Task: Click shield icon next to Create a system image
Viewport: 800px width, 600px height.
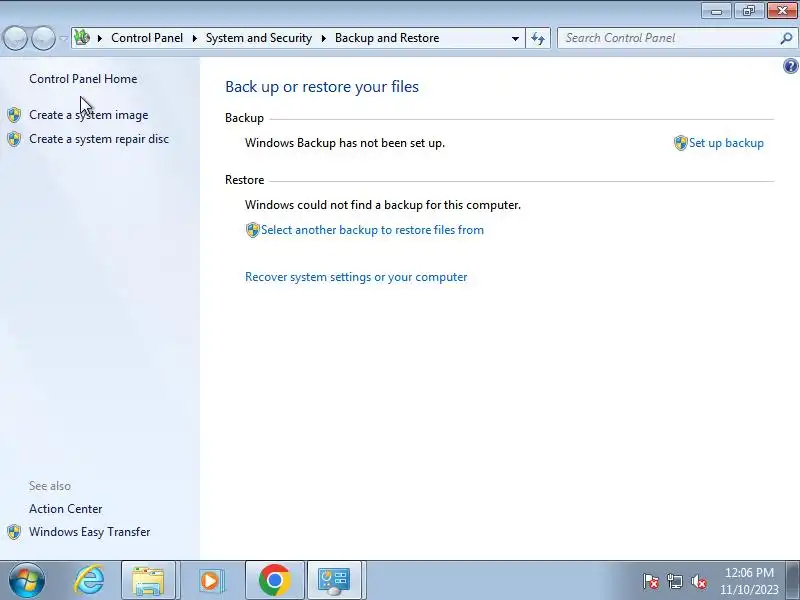Action: click(x=14, y=115)
